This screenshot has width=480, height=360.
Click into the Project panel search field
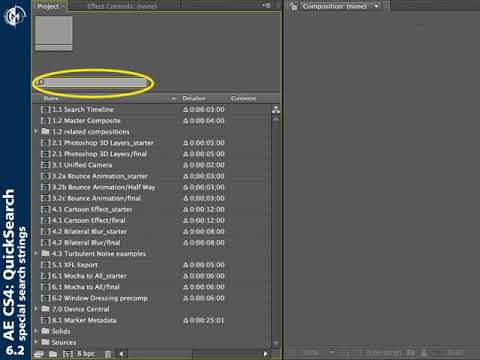[92, 82]
